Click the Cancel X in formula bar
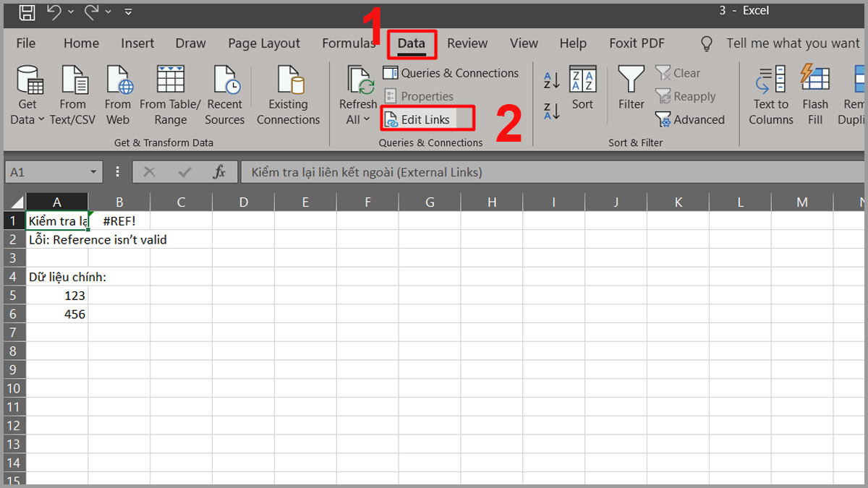Viewport: 868px width, 488px height. tap(150, 172)
